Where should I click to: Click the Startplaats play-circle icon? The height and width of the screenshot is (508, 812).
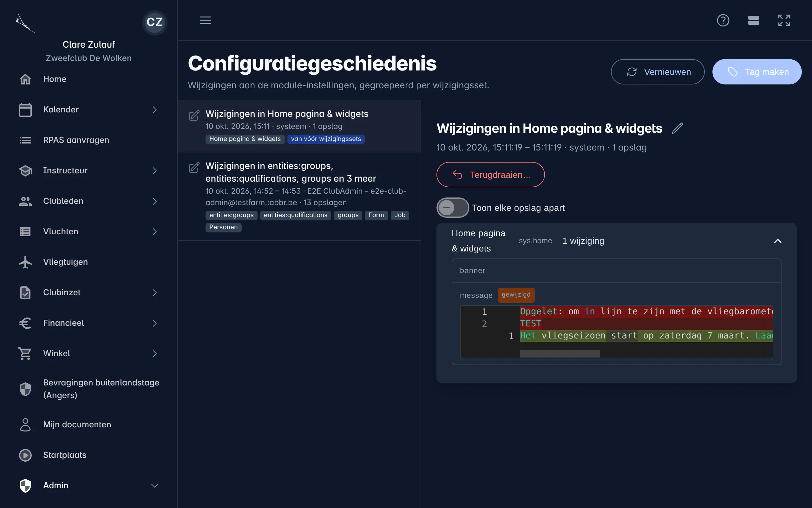[x=25, y=455]
